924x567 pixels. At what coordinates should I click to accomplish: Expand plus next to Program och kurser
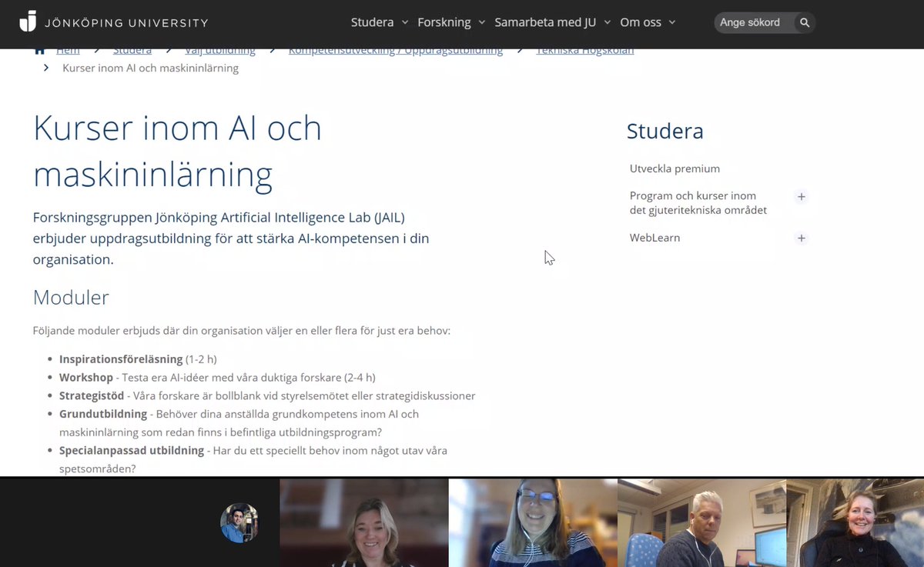coord(801,197)
